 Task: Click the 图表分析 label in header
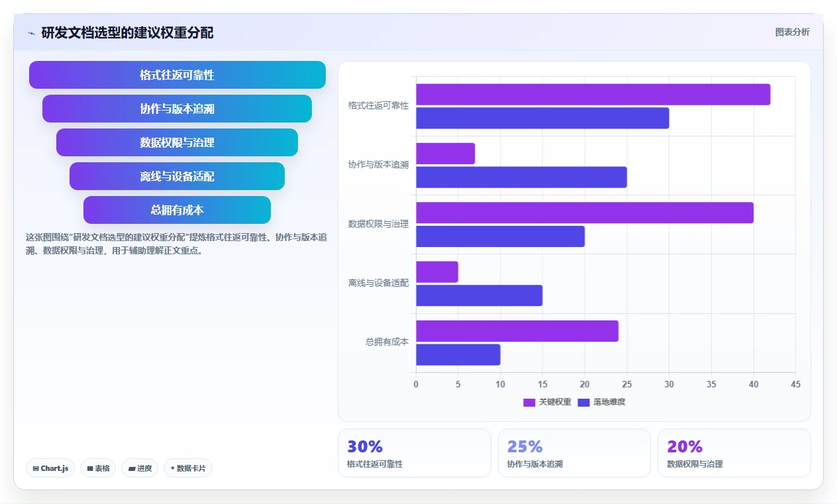pyautogui.click(x=792, y=32)
